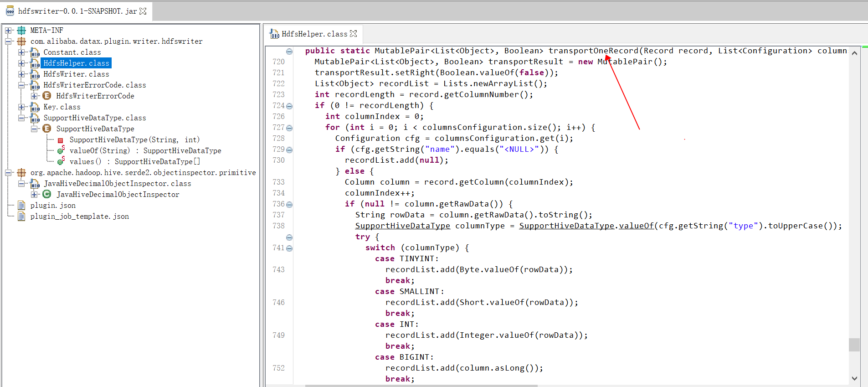Image resolution: width=868 pixels, height=387 pixels.
Task: Open the underlined valueOf link in code
Action: pyautogui.click(x=637, y=226)
